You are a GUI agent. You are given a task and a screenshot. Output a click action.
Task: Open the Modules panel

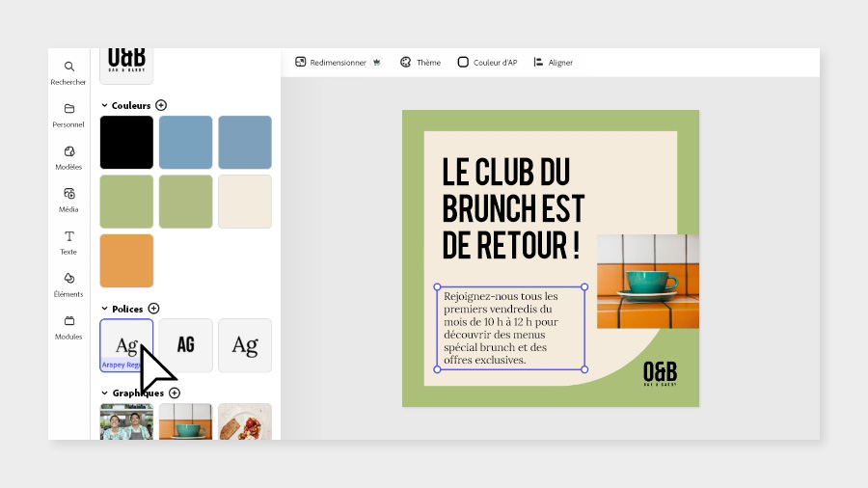point(68,328)
